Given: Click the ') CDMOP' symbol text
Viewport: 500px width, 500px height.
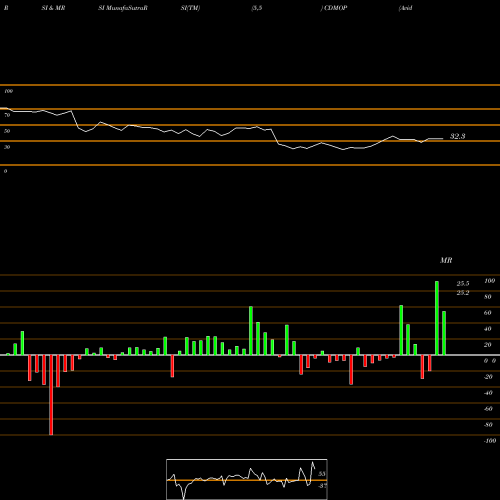Looking at the screenshot, I should click(334, 8).
